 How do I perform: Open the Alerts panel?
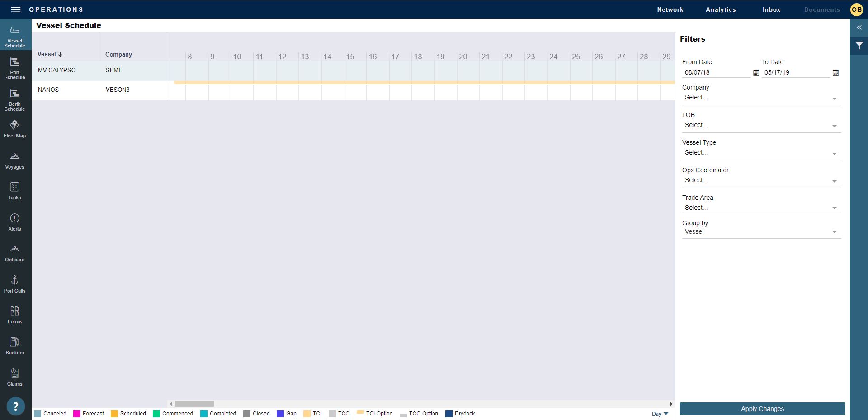[15, 222]
